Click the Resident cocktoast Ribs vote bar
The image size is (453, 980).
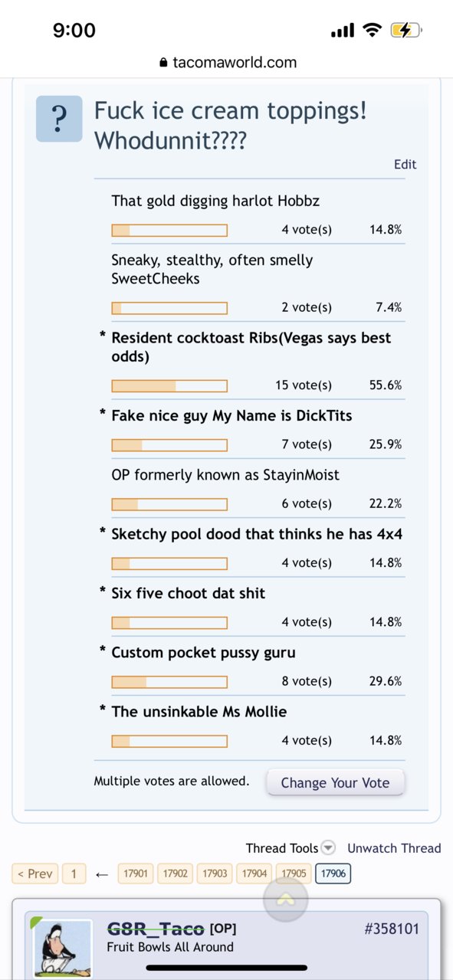point(169,385)
